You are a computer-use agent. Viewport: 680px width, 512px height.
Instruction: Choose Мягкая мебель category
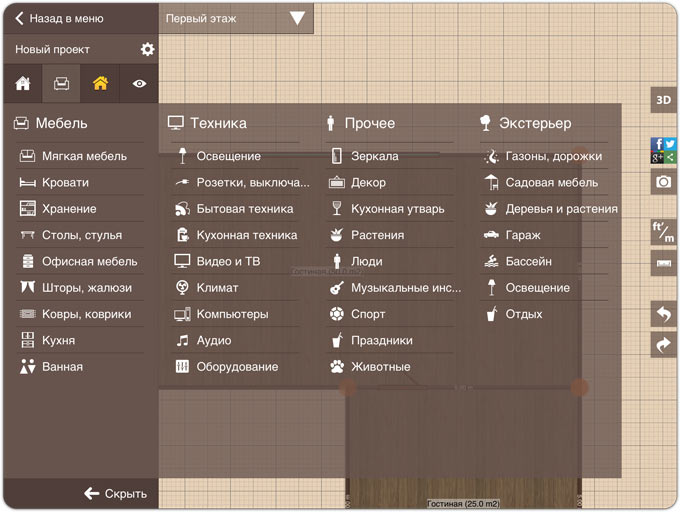point(84,156)
